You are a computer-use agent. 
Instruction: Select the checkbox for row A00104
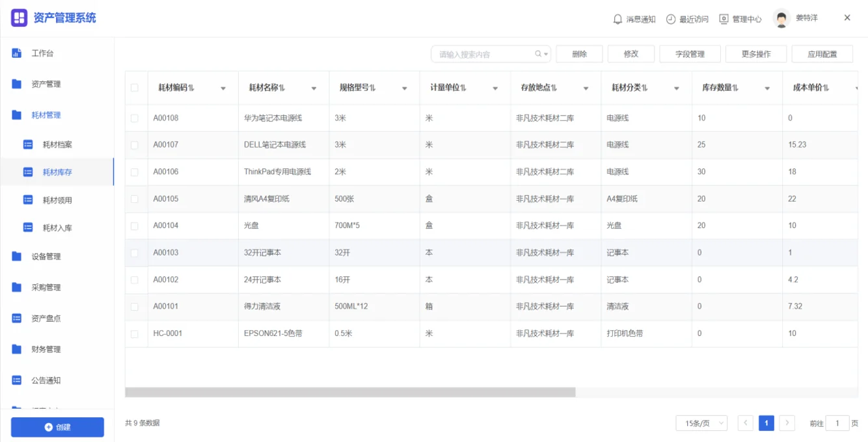tap(135, 226)
